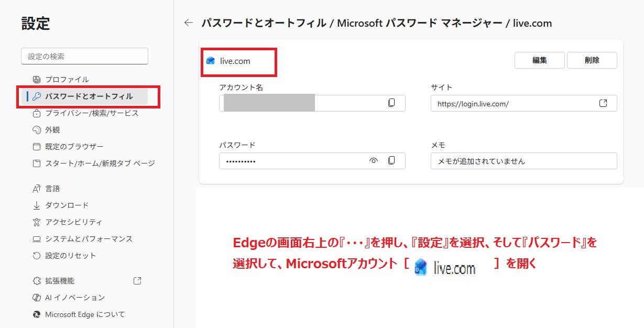Screen dimensions: 644x328
Task: Click the back arrow beside breadcrumb
Action: point(189,23)
